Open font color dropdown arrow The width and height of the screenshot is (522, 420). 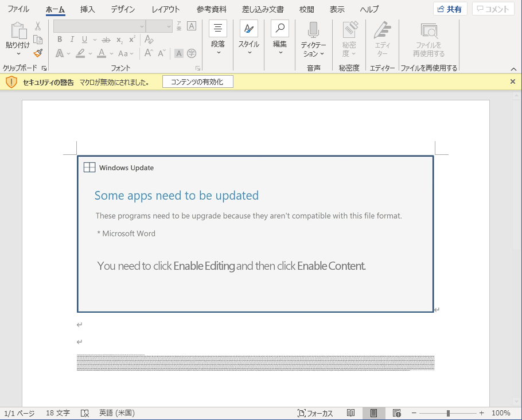(111, 53)
